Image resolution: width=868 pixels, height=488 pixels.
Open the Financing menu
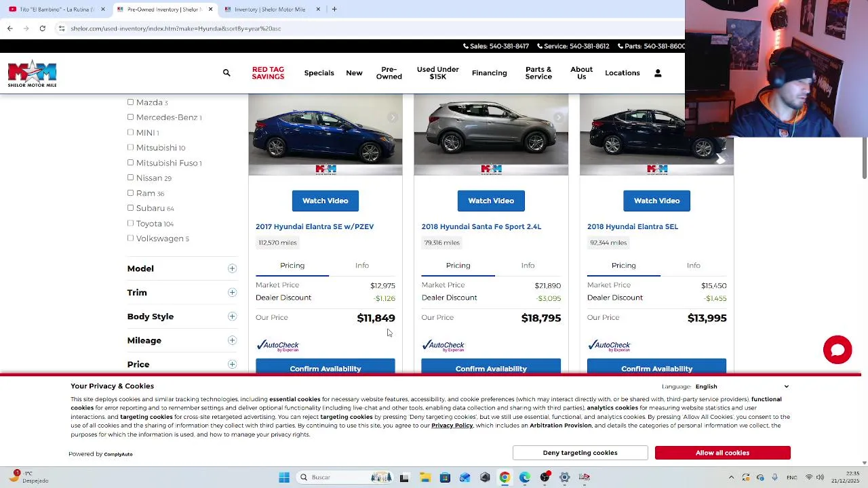pyautogui.click(x=489, y=73)
